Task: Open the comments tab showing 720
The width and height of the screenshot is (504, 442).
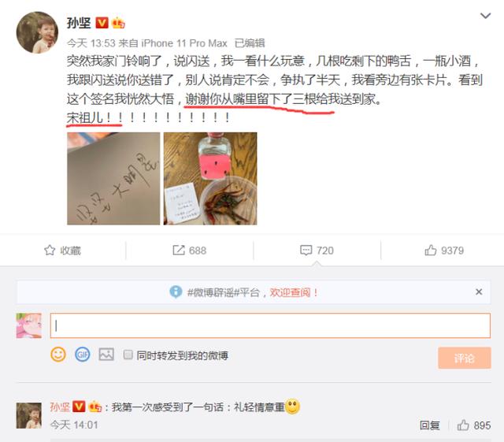Action: click(317, 251)
